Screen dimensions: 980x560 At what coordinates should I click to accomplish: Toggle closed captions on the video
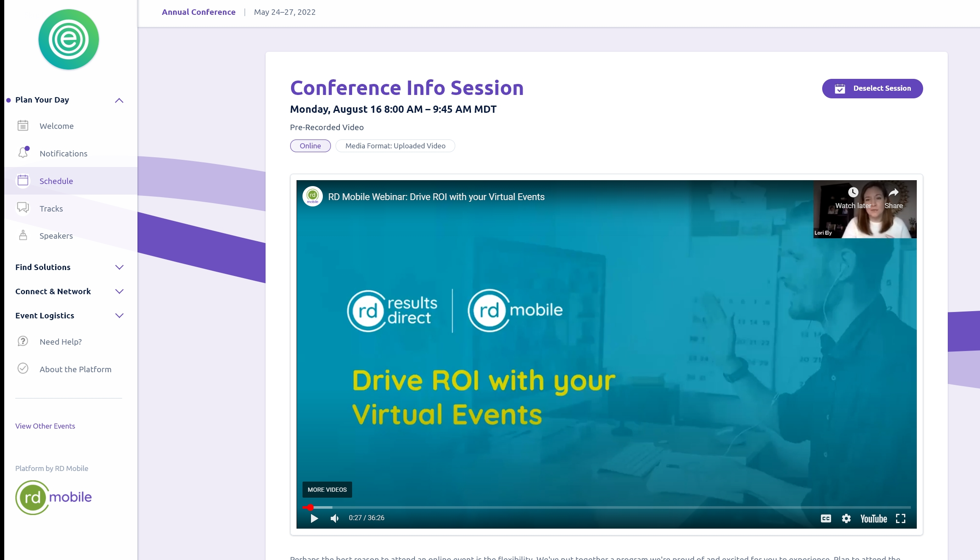pyautogui.click(x=826, y=518)
